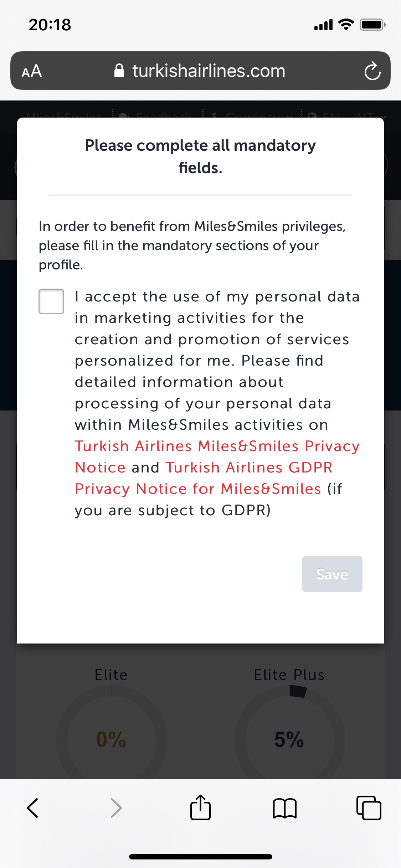Check the personal data marketing consent checkbox
Screen dimensions: 401x868
point(51,301)
